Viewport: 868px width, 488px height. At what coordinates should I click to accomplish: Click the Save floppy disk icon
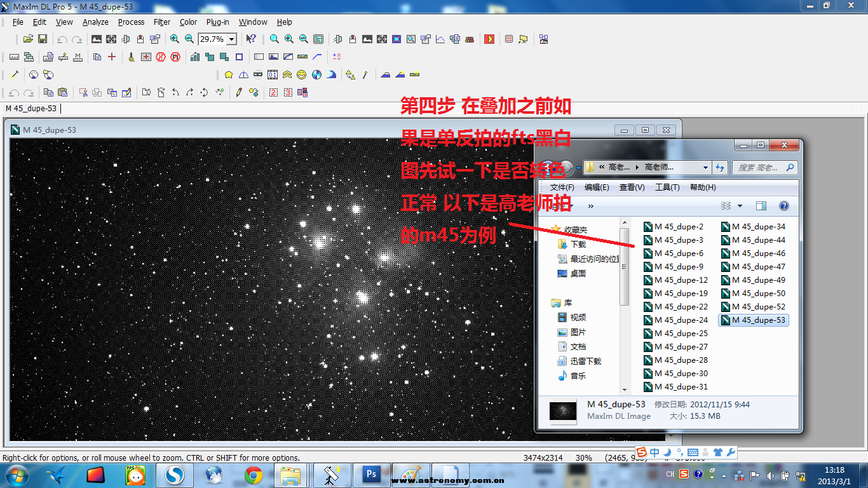coord(43,39)
